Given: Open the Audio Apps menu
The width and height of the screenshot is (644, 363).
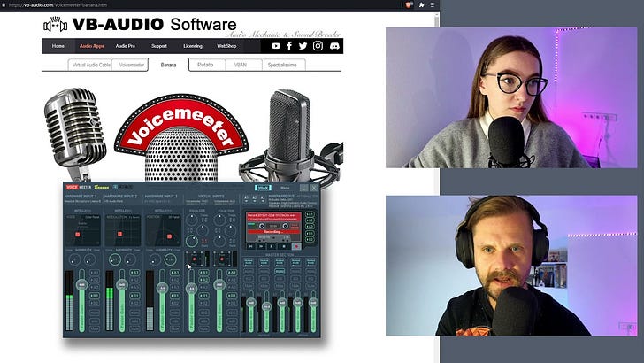Looking at the screenshot, I should (92, 46).
